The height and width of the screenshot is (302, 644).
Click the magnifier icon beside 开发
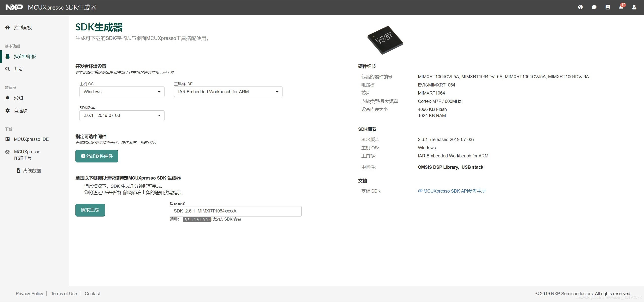[8, 69]
